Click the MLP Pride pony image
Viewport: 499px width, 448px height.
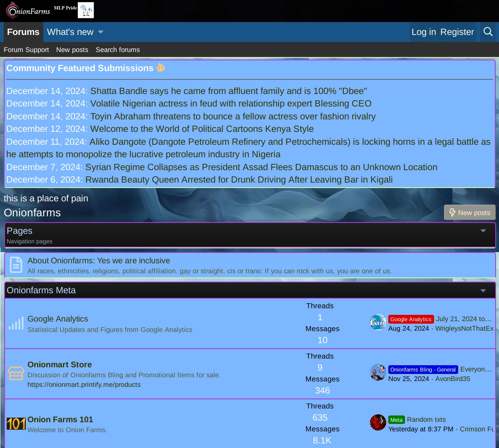pos(86,10)
